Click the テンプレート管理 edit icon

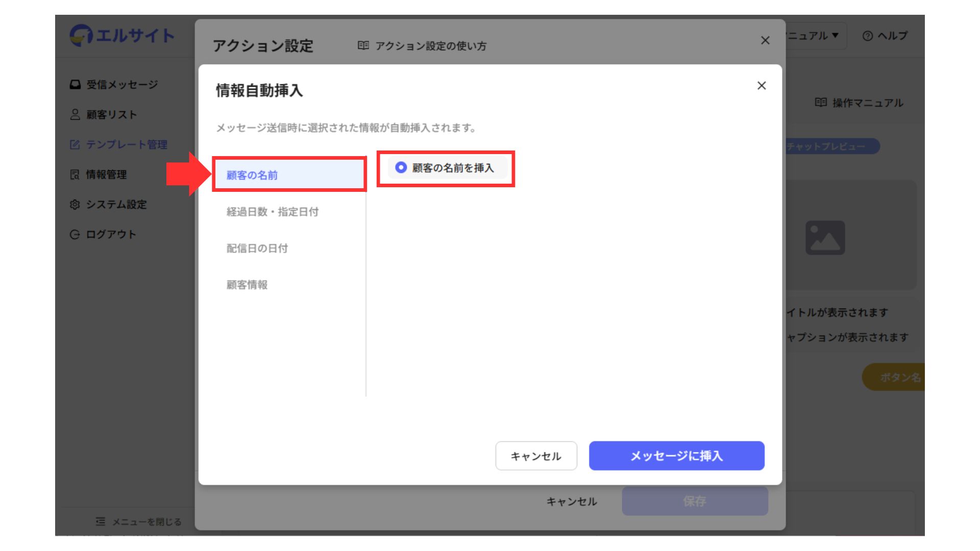coord(75,145)
